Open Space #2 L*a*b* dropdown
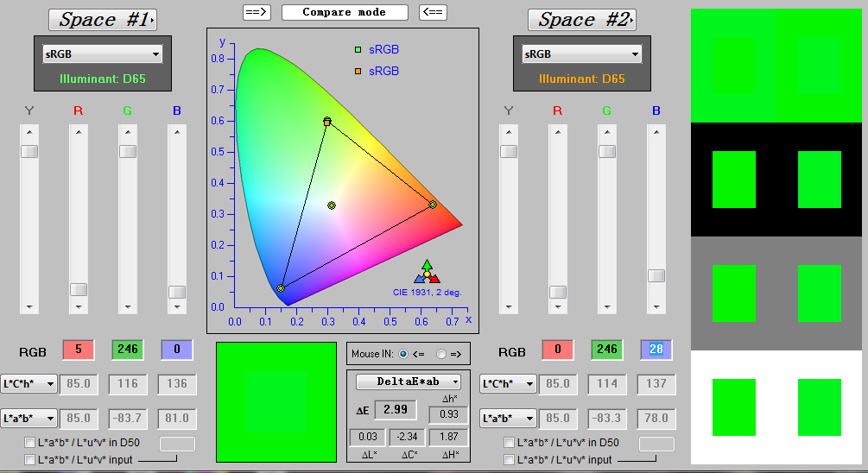Image resolution: width=868 pixels, height=473 pixels. 508,419
